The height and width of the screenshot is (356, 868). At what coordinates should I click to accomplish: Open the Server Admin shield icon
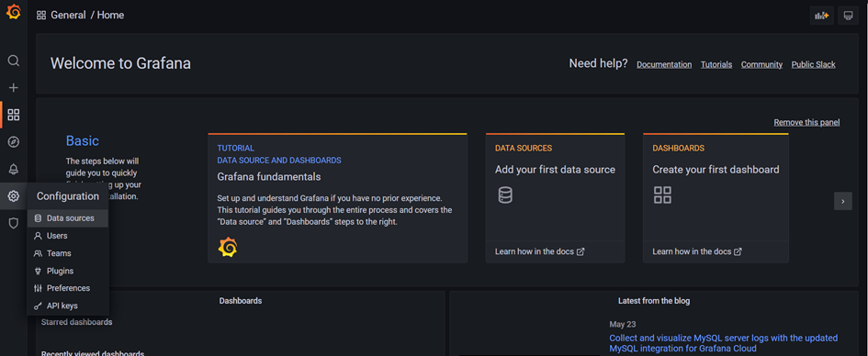(13, 223)
